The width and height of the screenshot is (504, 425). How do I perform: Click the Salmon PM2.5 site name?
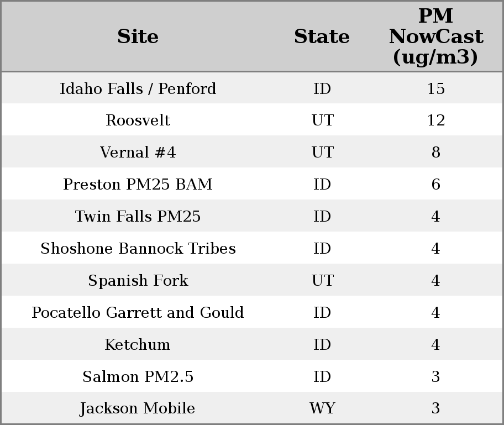pos(138,377)
